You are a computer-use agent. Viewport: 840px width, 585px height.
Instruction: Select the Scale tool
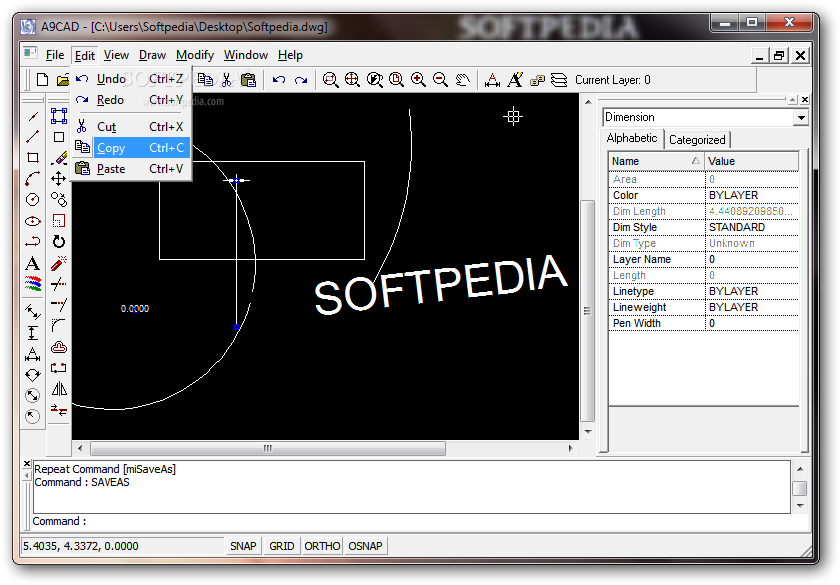coord(58,221)
